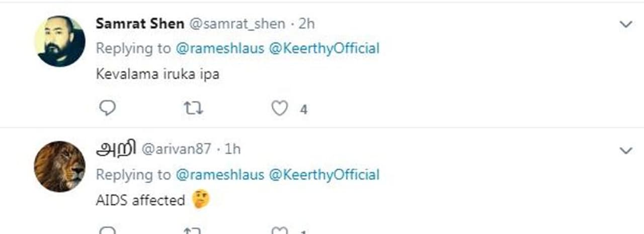
Task: Open the Samrat Shen display name
Action: 139,24
